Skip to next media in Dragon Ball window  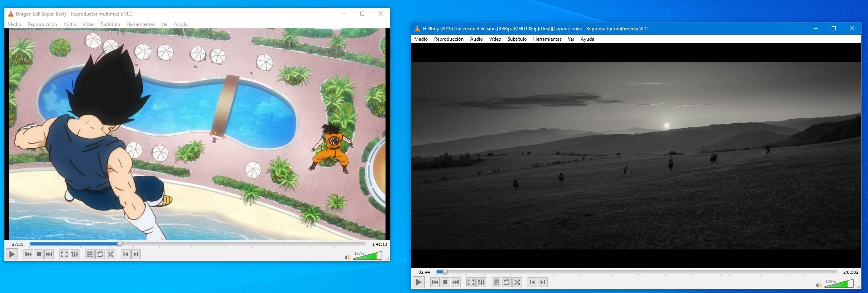click(49, 254)
